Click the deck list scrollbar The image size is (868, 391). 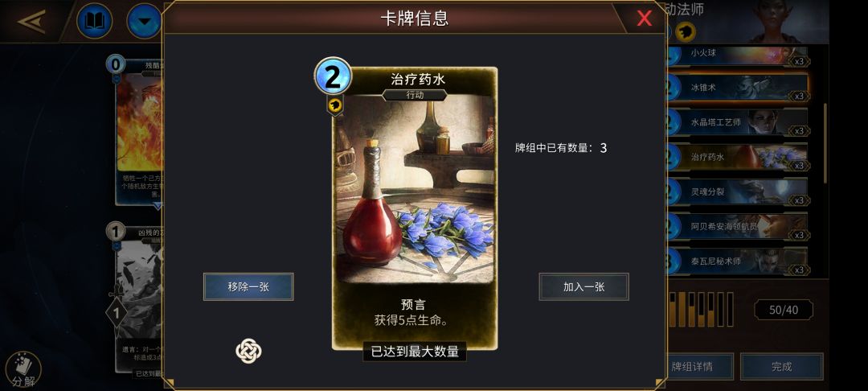tap(826, 142)
